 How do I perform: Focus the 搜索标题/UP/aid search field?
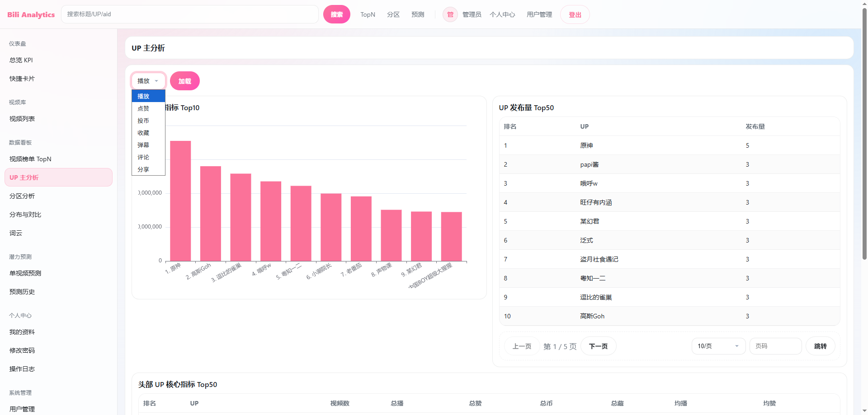click(190, 14)
